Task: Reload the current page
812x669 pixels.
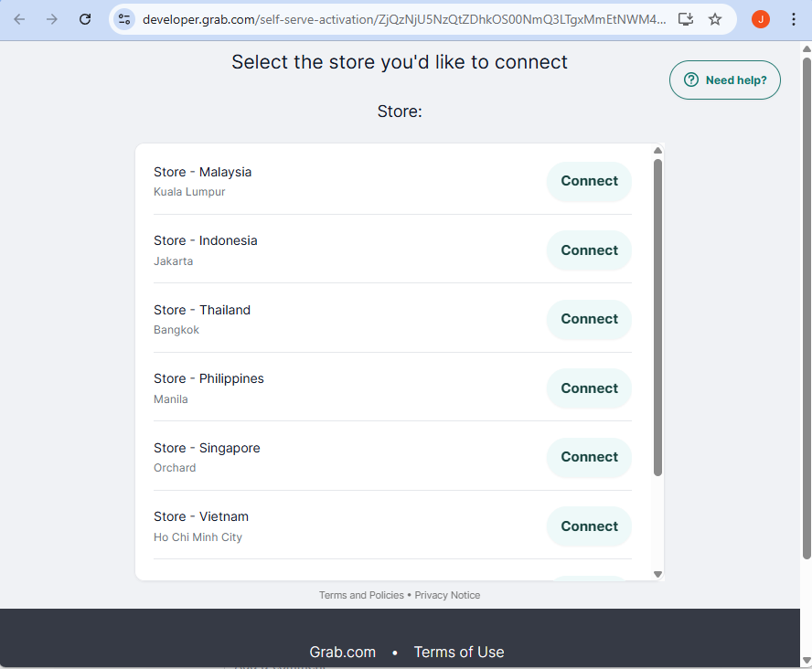Action: tap(85, 19)
